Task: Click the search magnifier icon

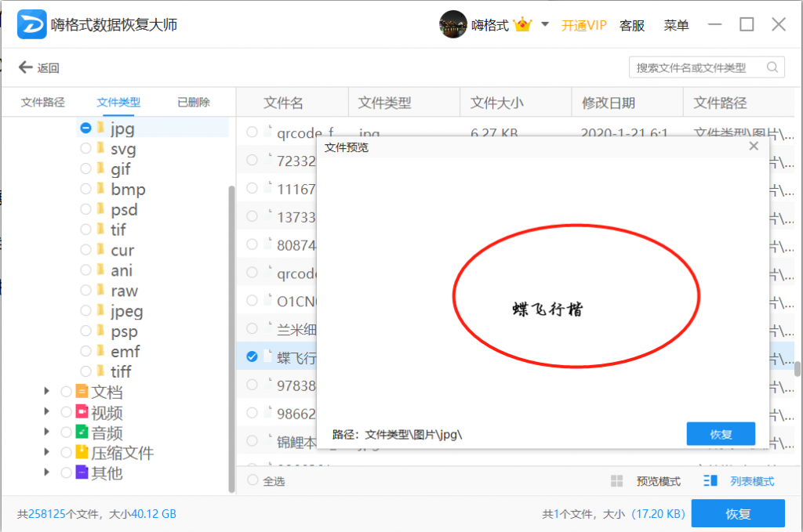Action: (x=772, y=67)
